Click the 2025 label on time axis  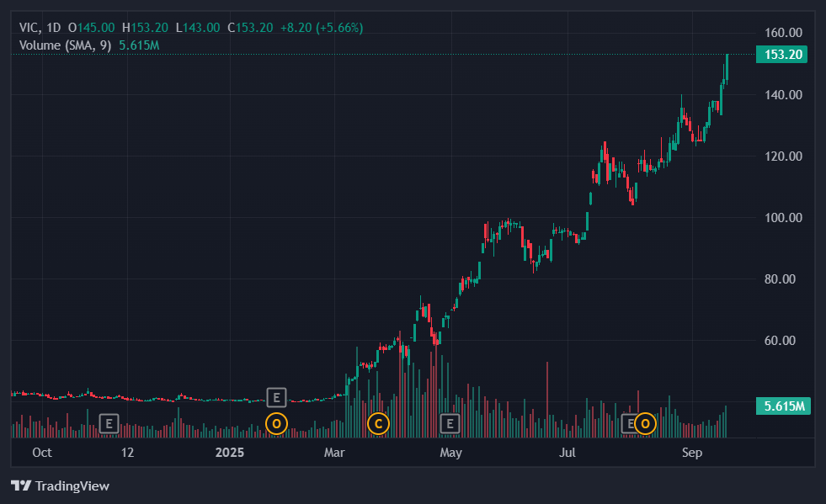point(230,453)
